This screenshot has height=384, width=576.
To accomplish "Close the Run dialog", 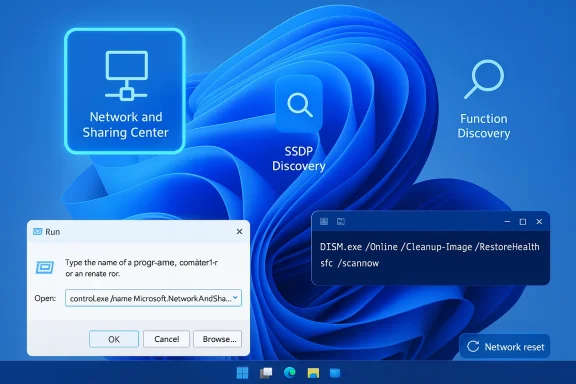I will [x=240, y=232].
